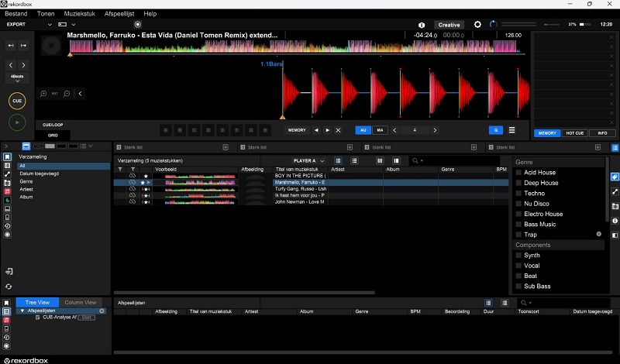Screen dimensions: 620x364
Task: Check the Bass Music genre checkbox
Action: [x=518, y=224]
